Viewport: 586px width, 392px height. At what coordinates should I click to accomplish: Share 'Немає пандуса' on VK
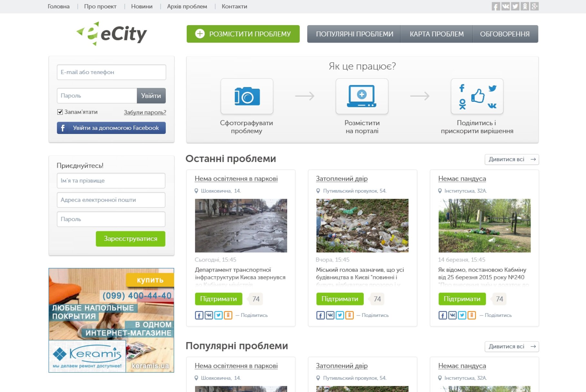pyautogui.click(x=452, y=315)
